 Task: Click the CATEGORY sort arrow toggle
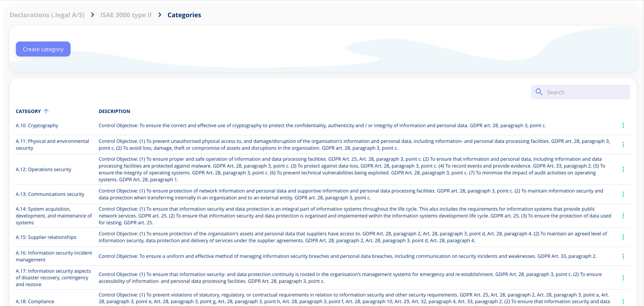[x=47, y=111]
